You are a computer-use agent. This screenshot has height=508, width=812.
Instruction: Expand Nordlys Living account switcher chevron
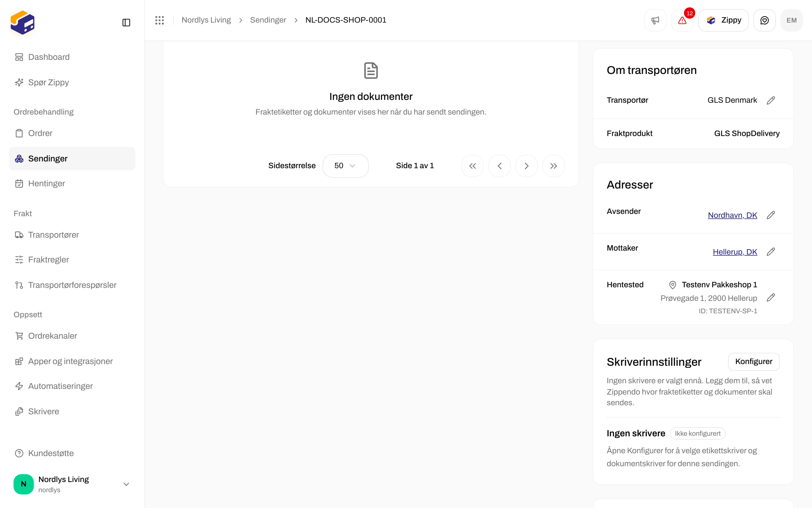126,484
